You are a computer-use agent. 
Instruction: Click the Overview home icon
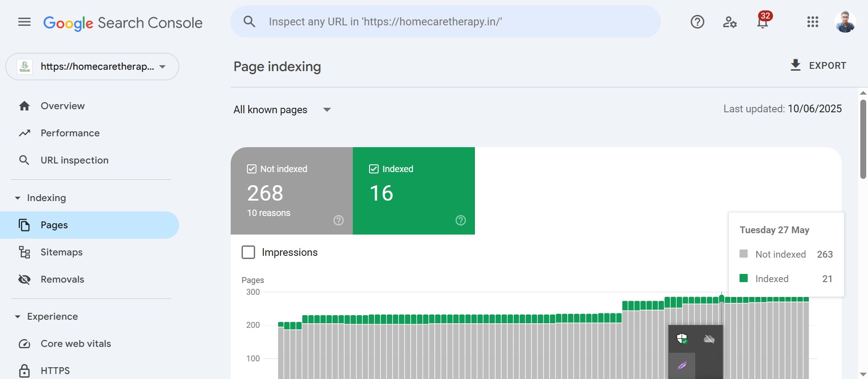[x=24, y=106]
